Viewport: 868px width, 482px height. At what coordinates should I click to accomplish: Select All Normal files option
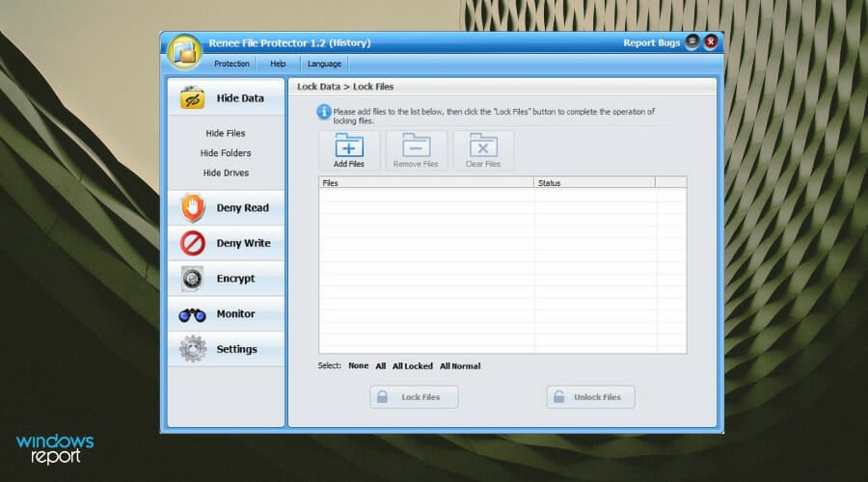(x=460, y=365)
